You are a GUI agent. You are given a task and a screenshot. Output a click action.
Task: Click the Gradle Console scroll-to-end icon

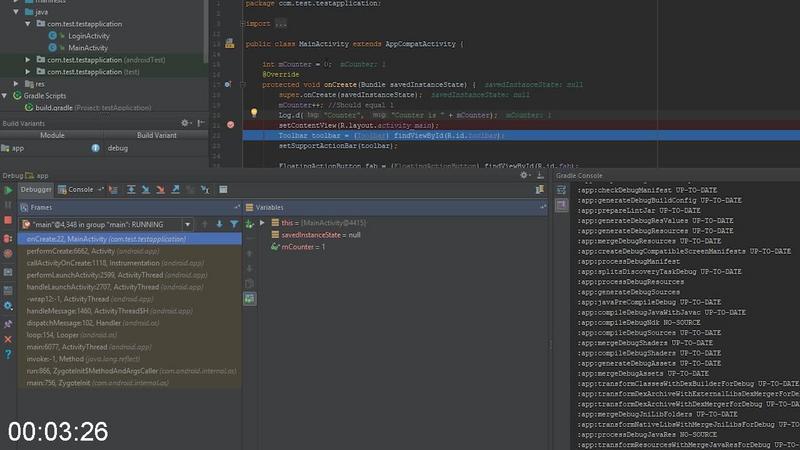point(561,205)
